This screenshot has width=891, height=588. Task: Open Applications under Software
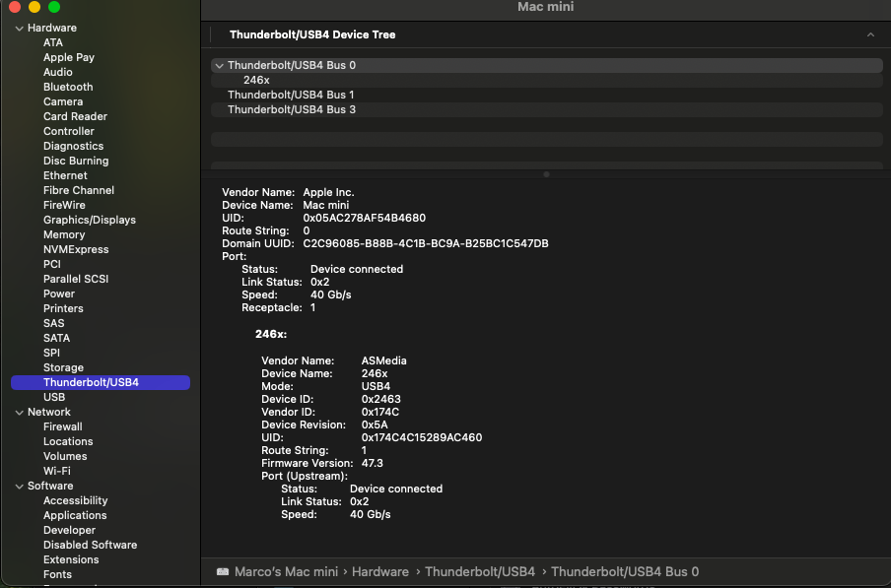(x=75, y=515)
